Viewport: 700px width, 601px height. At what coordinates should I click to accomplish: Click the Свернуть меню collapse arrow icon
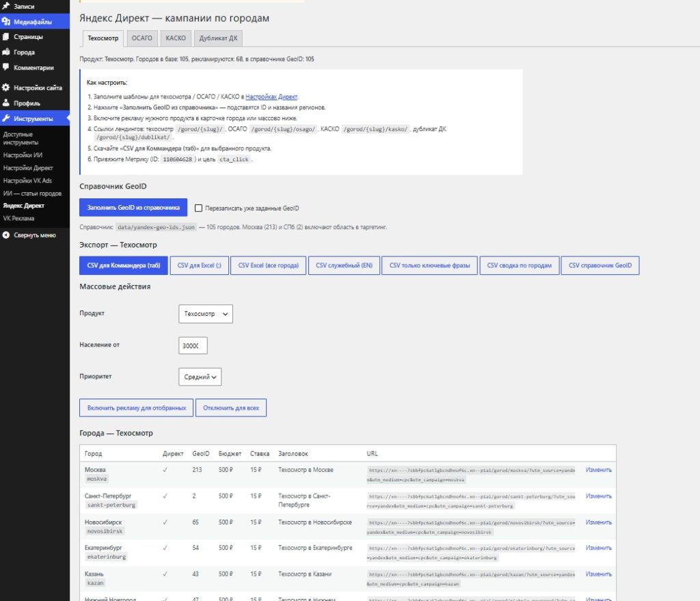tap(5, 235)
